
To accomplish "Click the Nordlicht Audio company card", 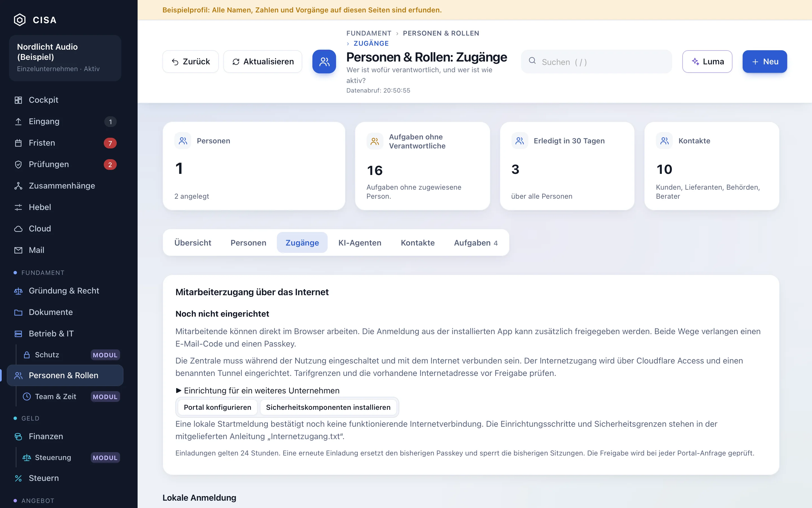I will click(65, 58).
